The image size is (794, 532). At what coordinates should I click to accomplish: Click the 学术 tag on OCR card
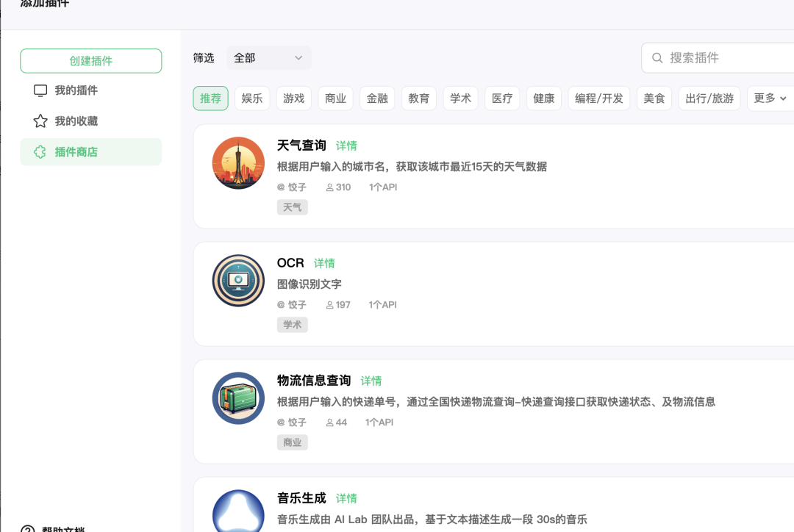292,325
